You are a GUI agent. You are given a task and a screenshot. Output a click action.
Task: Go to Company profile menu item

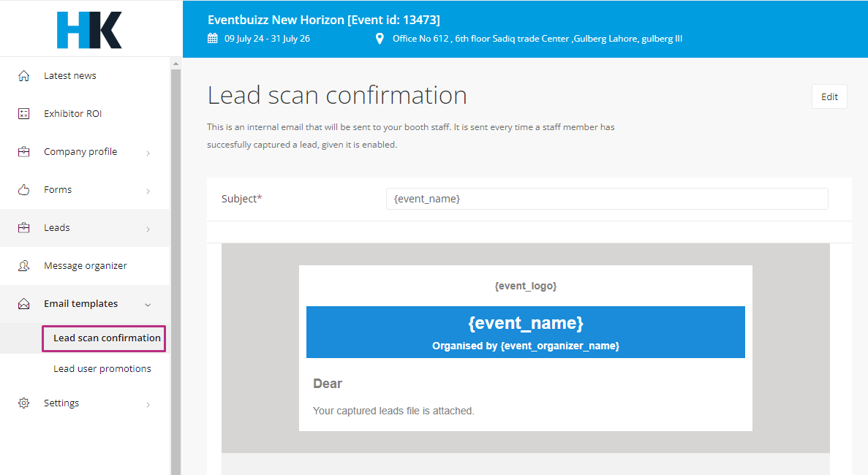click(x=81, y=151)
